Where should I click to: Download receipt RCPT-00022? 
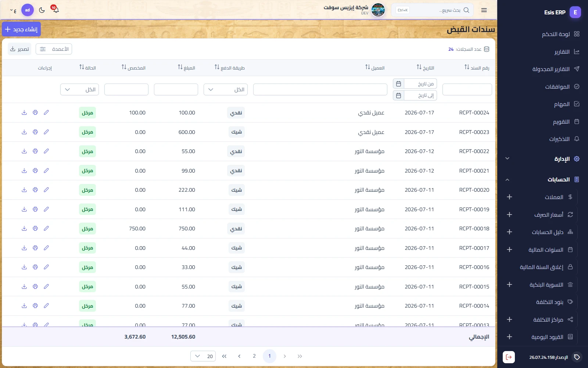24,151
